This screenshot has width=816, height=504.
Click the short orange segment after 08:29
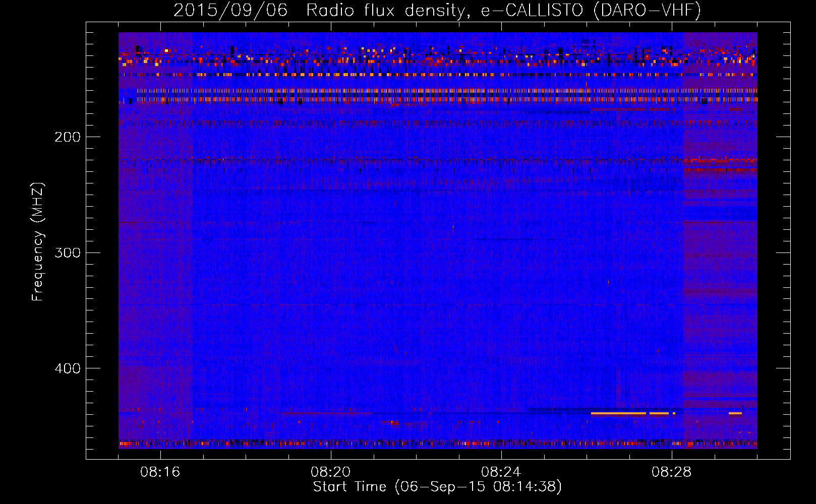tap(735, 414)
